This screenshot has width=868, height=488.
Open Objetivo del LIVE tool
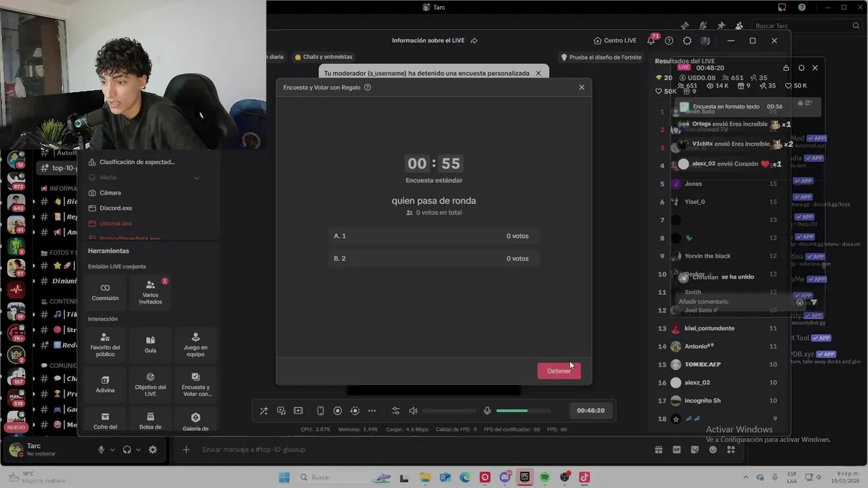(x=151, y=384)
